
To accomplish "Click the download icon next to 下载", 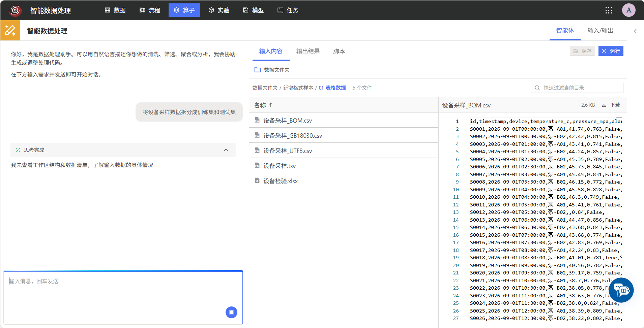I will click(604, 105).
